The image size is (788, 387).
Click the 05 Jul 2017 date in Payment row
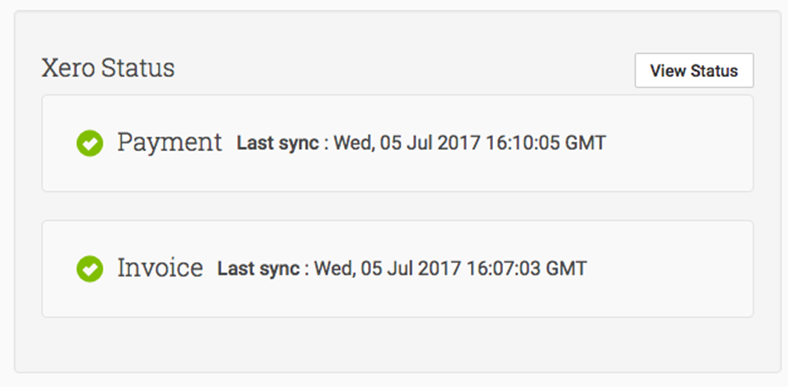pyautogui.click(x=430, y=143)
